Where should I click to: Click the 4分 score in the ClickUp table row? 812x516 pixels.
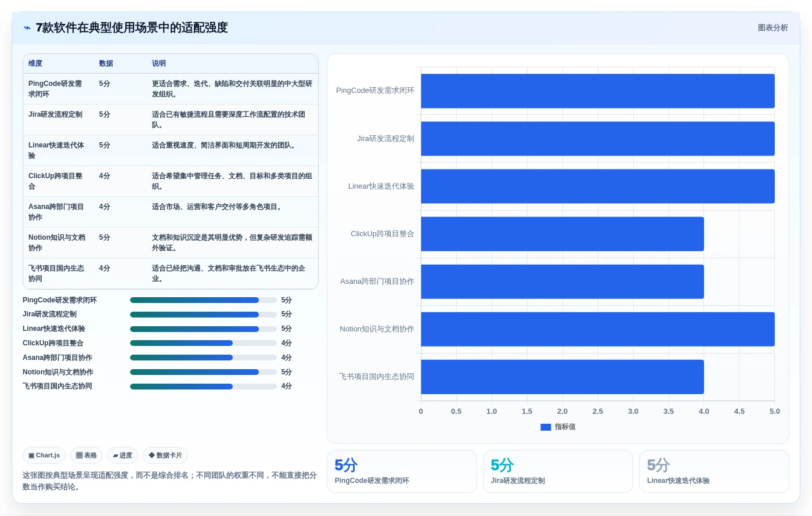[x=104, y=176]
